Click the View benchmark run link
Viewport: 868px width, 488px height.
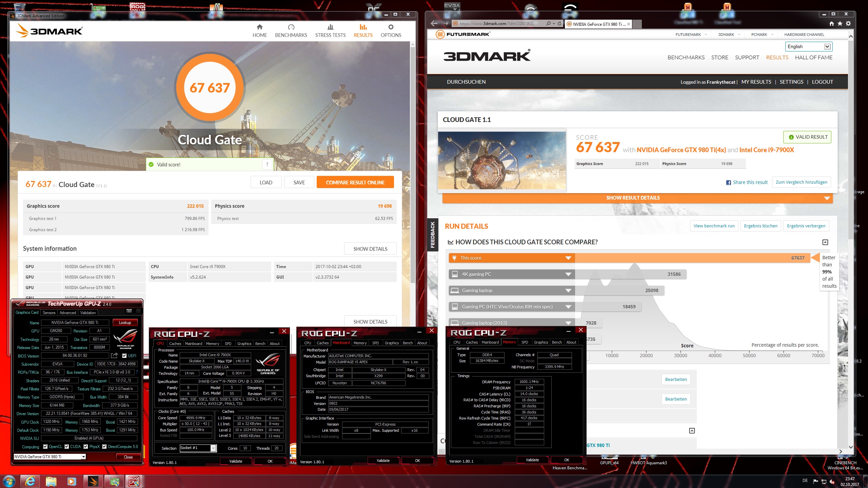click(x=714, y=226)
